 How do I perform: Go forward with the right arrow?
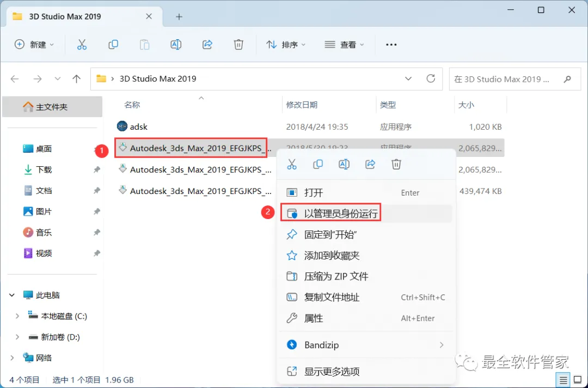[38, 79]
